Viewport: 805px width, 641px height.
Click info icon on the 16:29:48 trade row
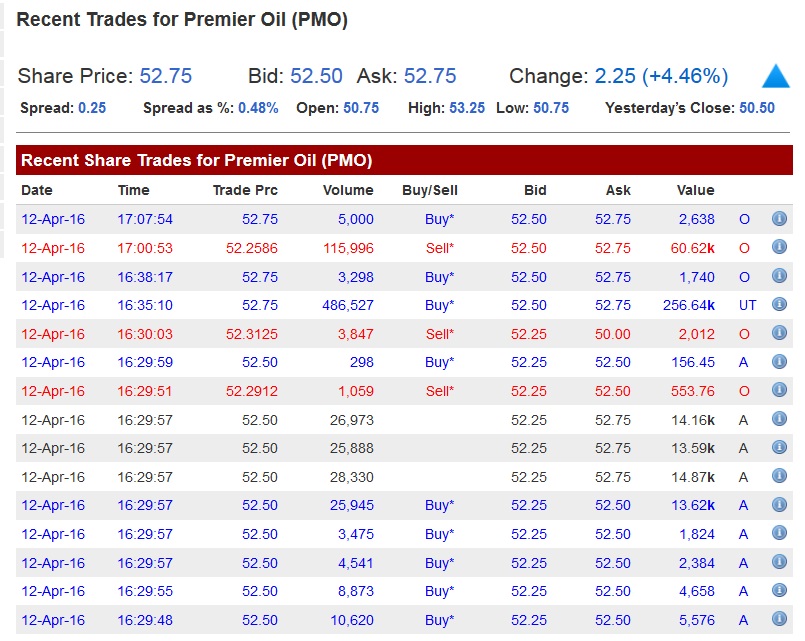click(779, 620)
